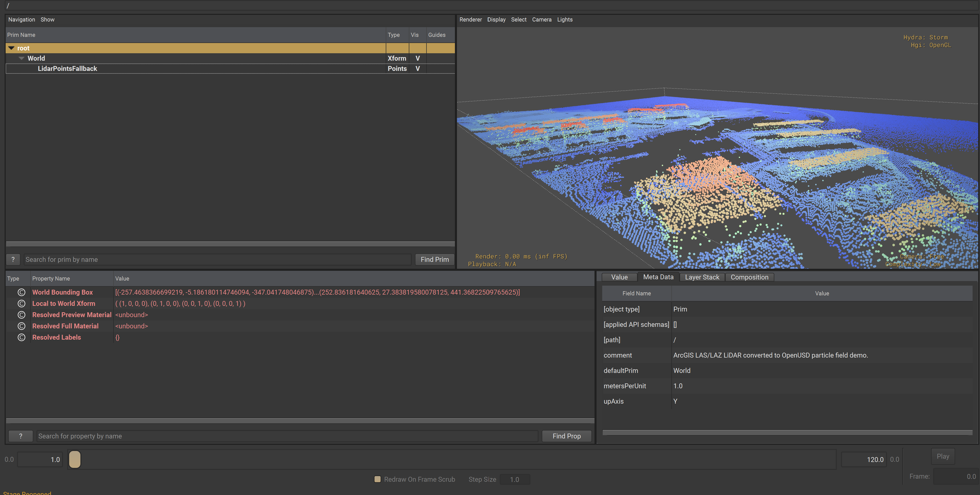The width and height of the screenshot is (980, 495).
Task: Open the Navigation menu
Action: 22,19
